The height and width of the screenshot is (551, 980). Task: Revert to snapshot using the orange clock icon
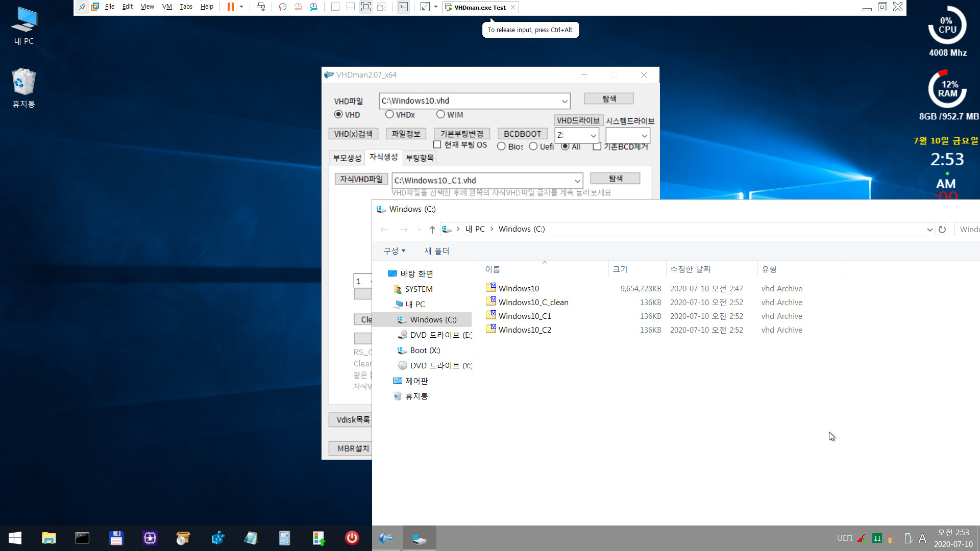298,7
